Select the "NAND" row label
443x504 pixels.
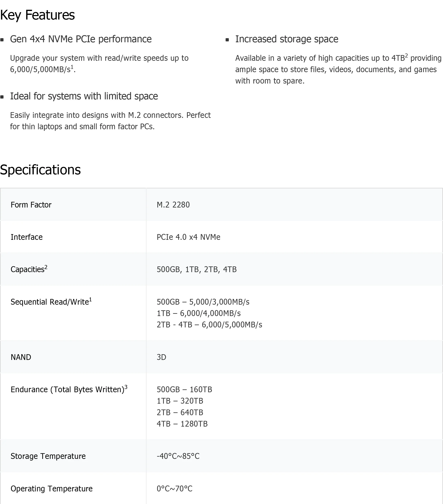[x=21, y=357]
